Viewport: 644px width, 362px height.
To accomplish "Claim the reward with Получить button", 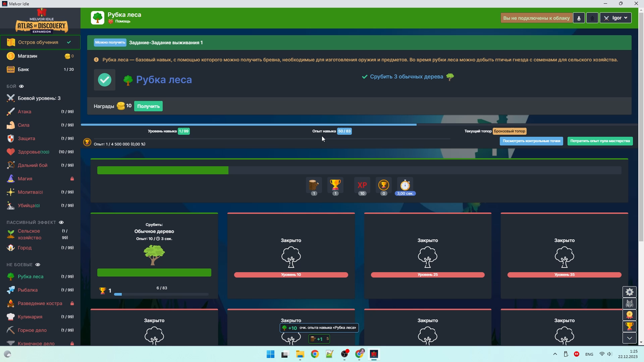I will [x=148, y=106].
